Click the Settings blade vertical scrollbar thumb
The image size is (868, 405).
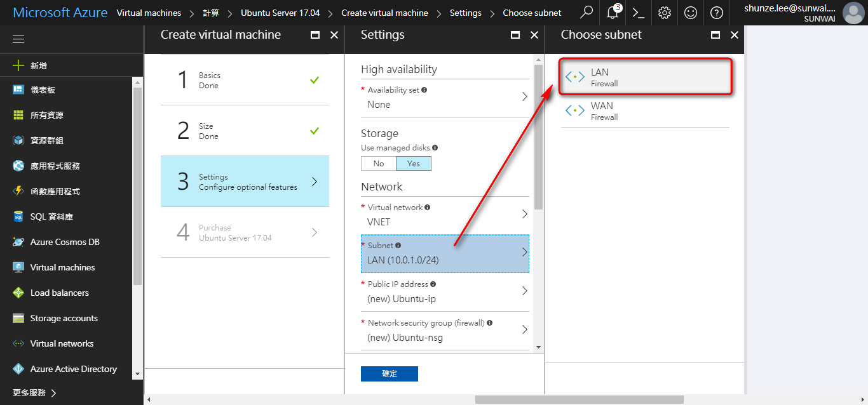pos(538,136)
